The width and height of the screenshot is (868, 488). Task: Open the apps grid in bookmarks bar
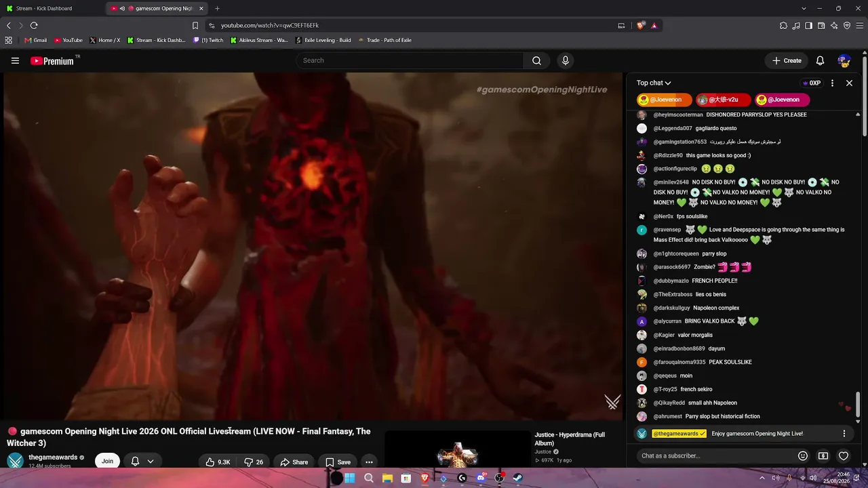coord(8,40)
